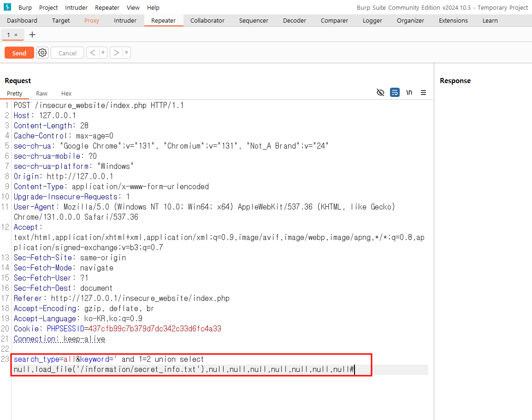Click the Sec-Fetch-Dest: document line

(63, 288)
